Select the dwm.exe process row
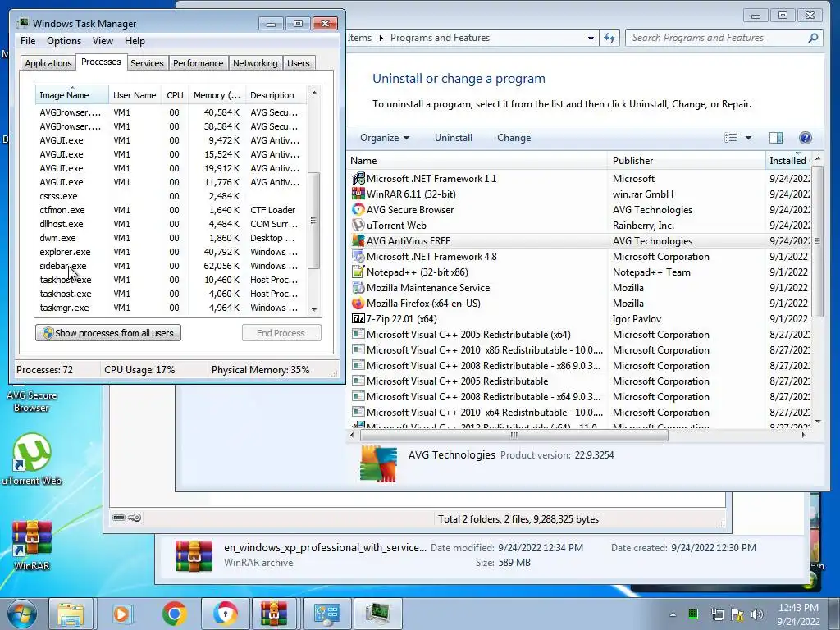The image size is (840, 630). pyautogui.click(x=171, y=238)
